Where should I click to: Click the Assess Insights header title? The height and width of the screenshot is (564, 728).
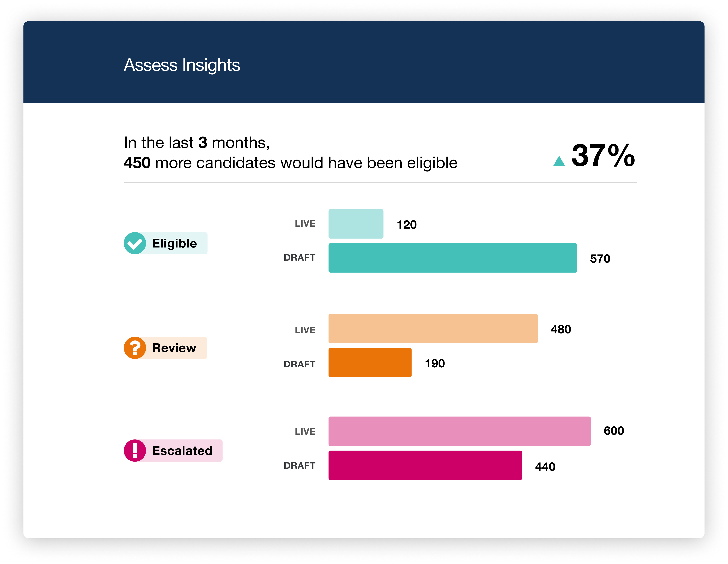coord(182,65)
